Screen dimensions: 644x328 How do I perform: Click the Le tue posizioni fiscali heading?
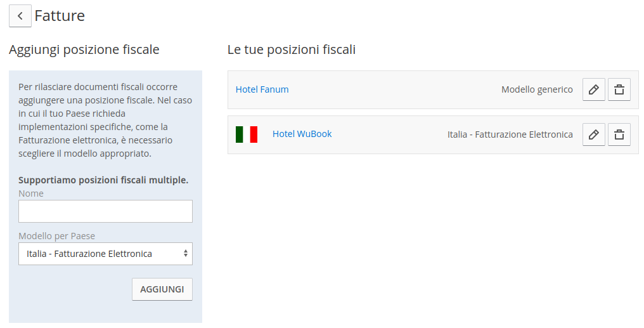point(292,49)
